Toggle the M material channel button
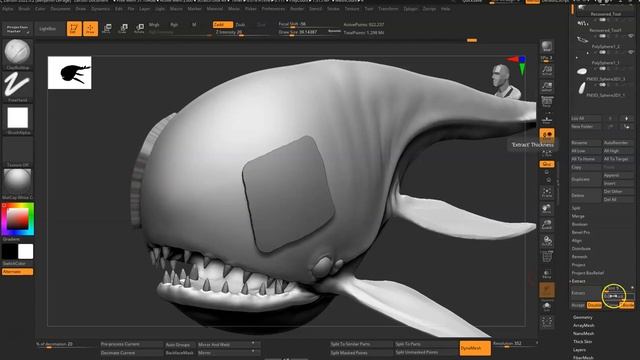The width and height of the screenshot is (640, 360). (x=194, y=25)
